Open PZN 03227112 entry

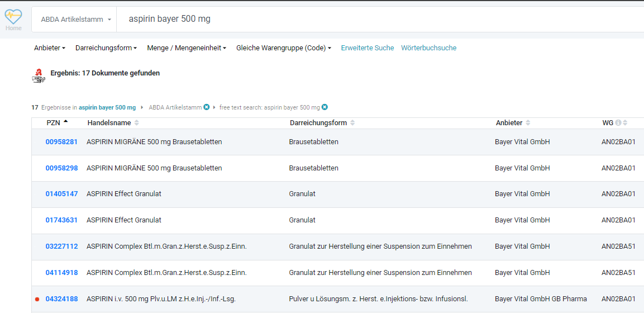click(61, 246)
